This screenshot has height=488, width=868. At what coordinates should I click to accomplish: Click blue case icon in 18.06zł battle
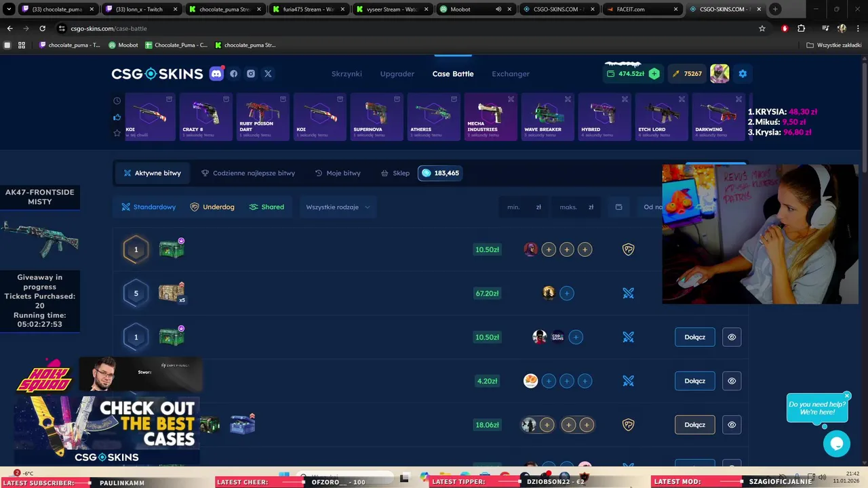pyautogui.click(x=242, y=424)
